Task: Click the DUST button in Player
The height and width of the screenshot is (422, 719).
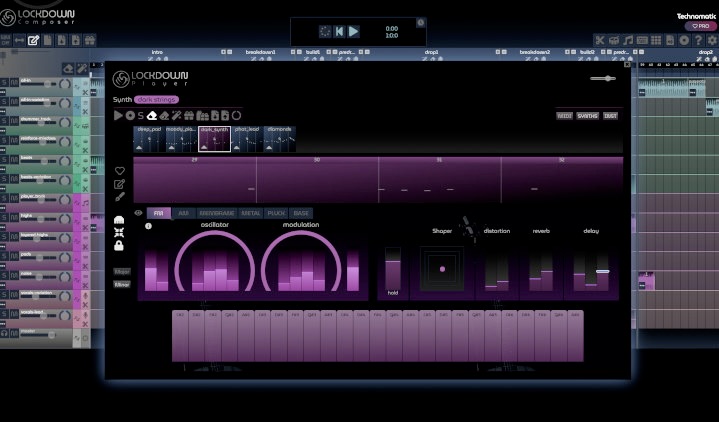Action: tap(610, 116)
